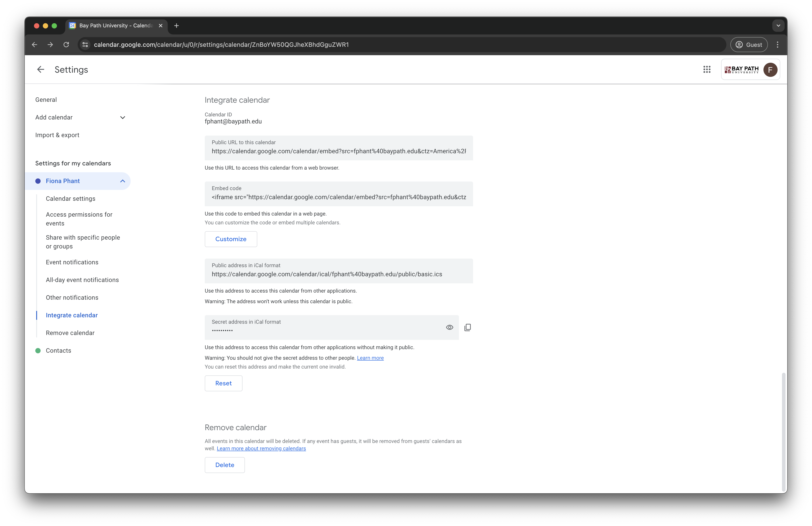Open the Google apps grid
812x526 pixels.
coord(707,70)
